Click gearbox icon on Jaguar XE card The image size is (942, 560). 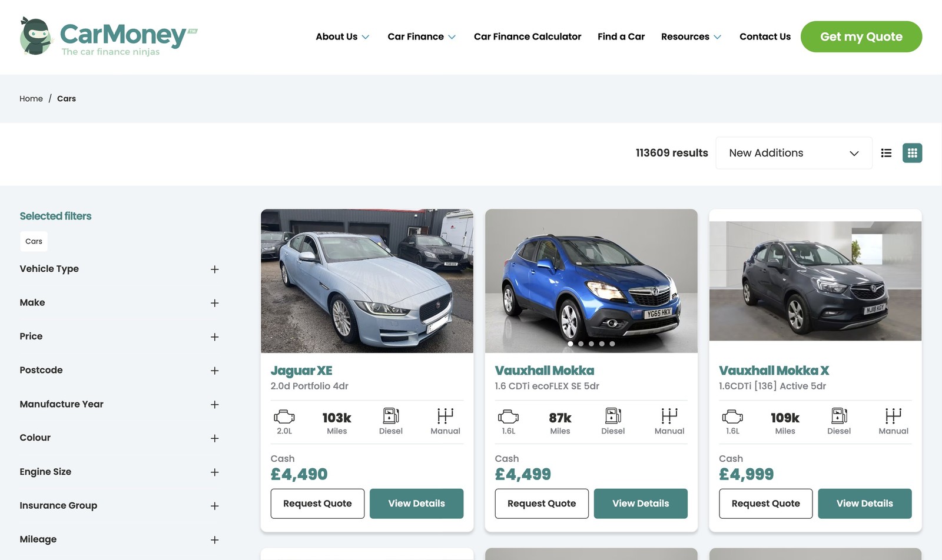445,416
